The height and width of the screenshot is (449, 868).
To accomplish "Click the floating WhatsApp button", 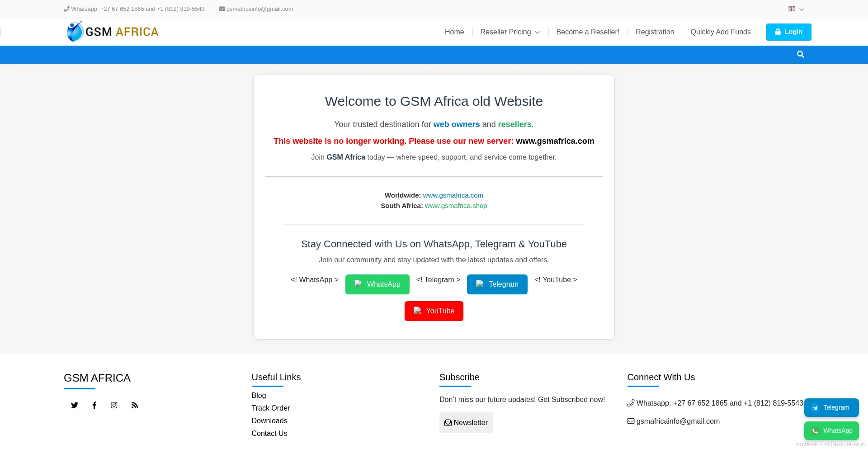I will coord(831,431).
